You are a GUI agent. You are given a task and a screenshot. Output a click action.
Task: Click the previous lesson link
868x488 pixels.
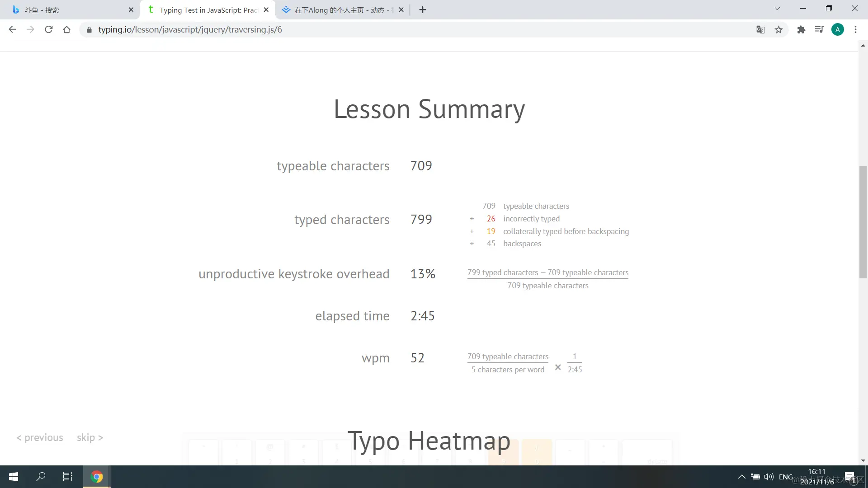(x=40, y=437)
